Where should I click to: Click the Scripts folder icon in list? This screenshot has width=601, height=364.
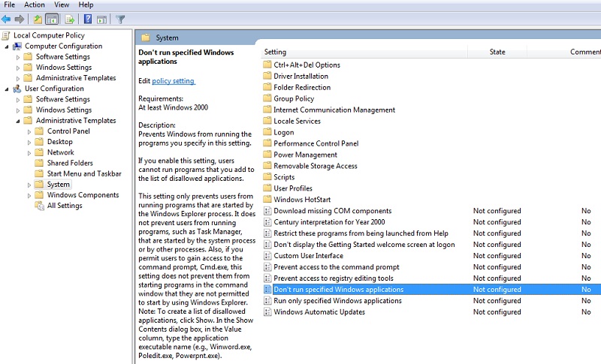[x=267, y=177]
